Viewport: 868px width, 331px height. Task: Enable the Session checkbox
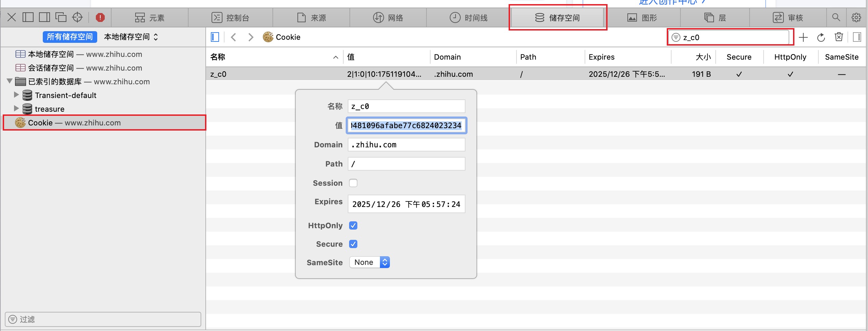[353, 183]
